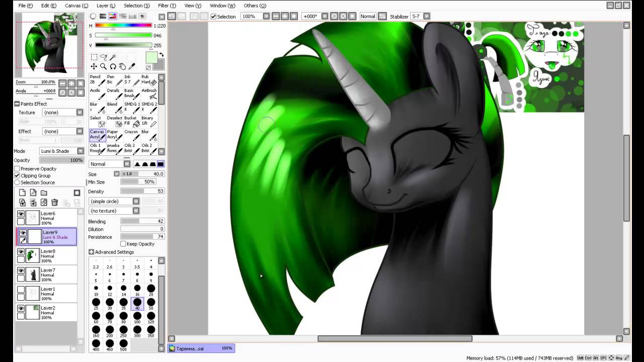The height and width of the screenshot is (362, 644).
Task: Create a new linework layer
Action: click(x=33, y=193)
